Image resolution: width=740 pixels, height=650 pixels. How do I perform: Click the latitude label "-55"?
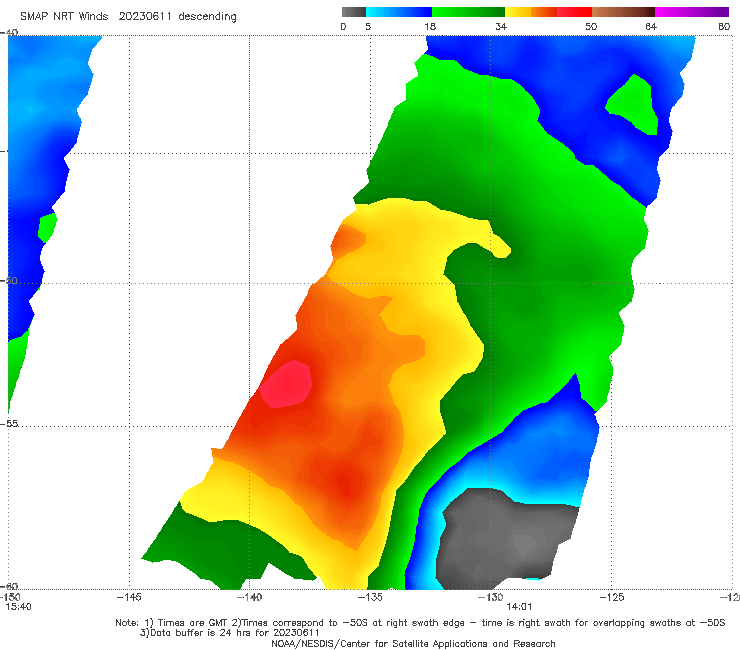click(x=9, y=423)
